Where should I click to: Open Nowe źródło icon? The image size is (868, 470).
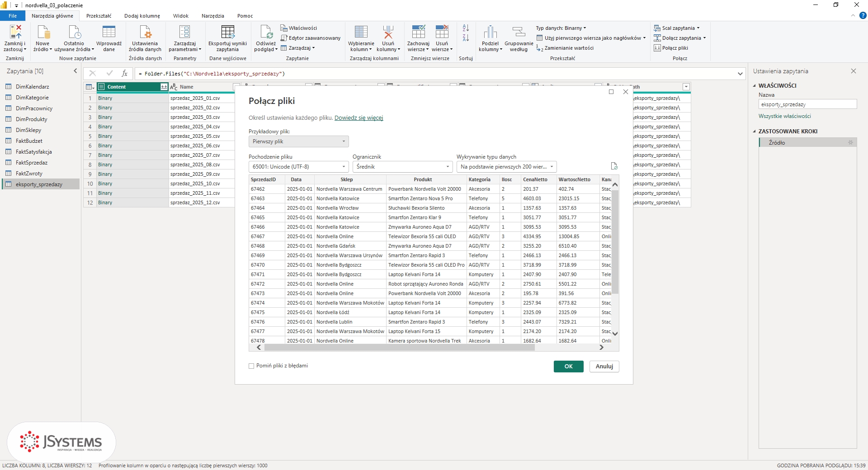point(43,32)
